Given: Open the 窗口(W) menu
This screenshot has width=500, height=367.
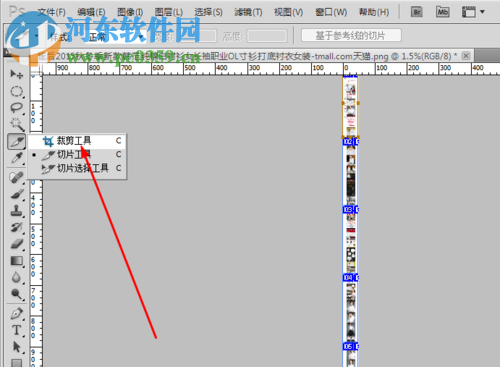Looking at the screenshot, I should tap(331, 12).
